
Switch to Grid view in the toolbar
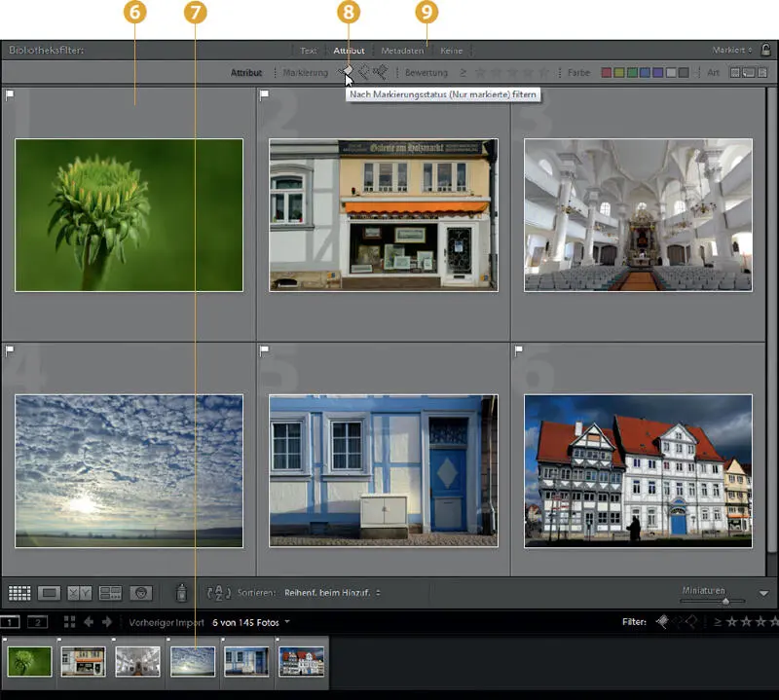(x=19, y=593)
